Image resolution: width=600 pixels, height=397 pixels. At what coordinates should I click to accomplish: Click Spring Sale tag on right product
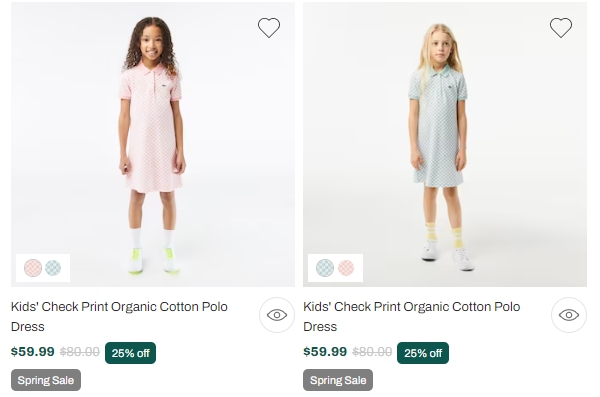(x=338, y=380)
